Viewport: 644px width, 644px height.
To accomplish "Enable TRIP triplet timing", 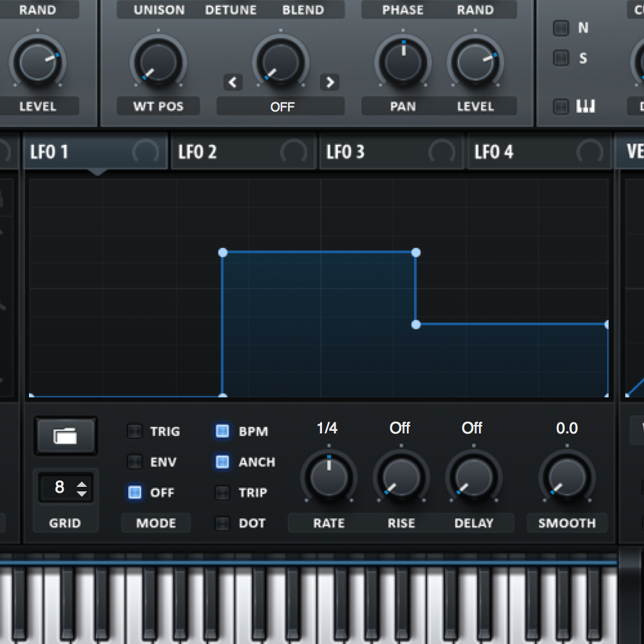I will 222,492.
